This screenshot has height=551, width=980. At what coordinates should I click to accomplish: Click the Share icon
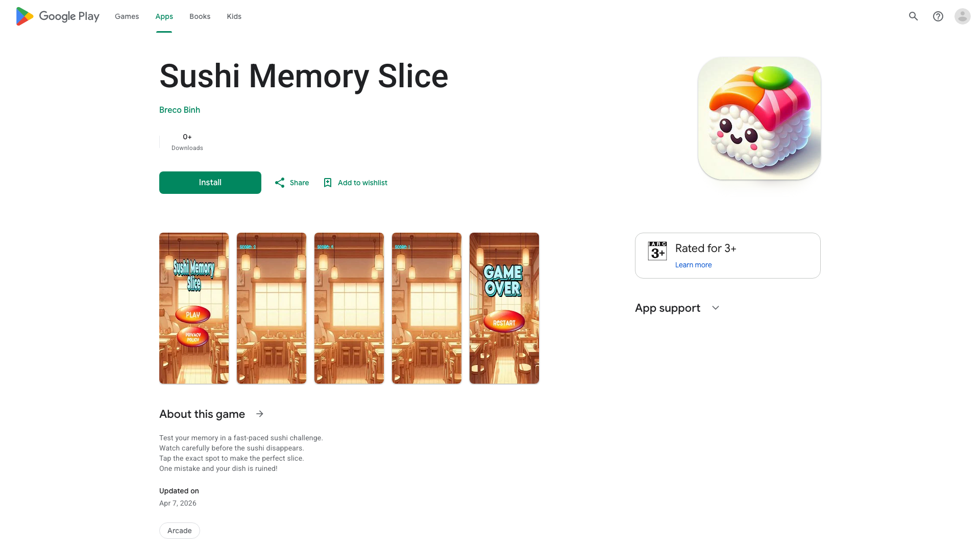tap(280, 183)
